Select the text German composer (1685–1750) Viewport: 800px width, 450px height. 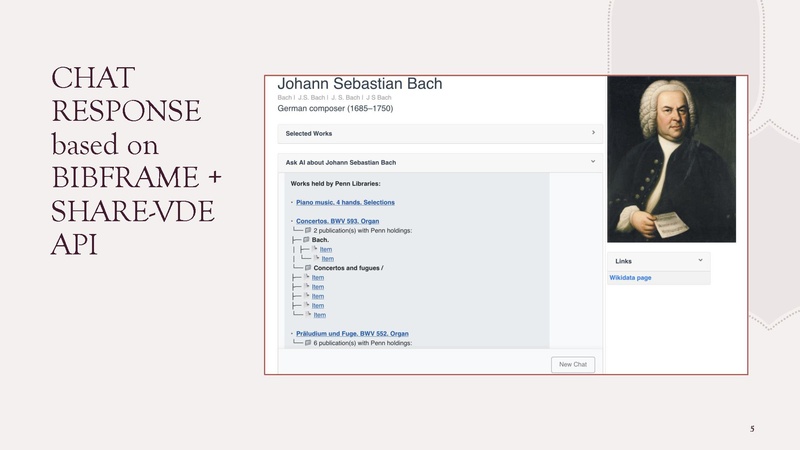click(335, 109)
